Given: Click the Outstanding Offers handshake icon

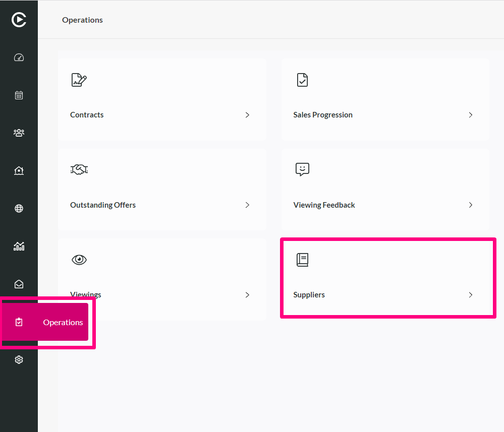Looking at the screenshot, I should tap(79, 169).
